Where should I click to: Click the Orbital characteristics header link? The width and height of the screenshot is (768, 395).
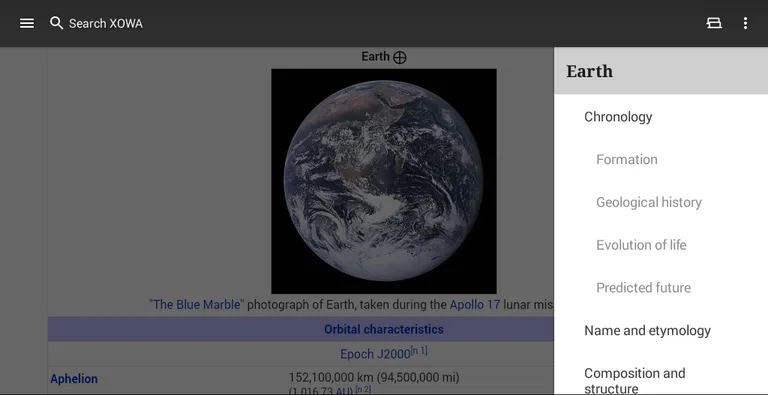click(x=384, y=329)
